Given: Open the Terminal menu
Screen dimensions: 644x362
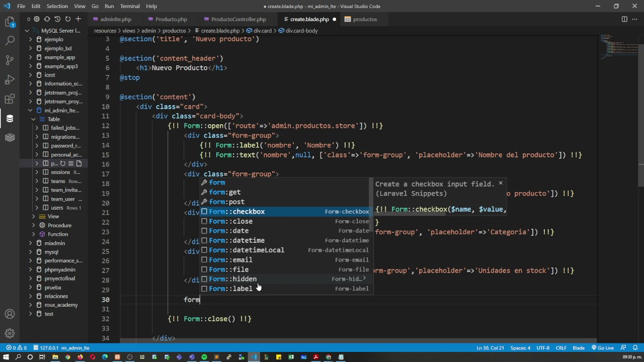Looking at the screenshot, I should tap(130, 6).
